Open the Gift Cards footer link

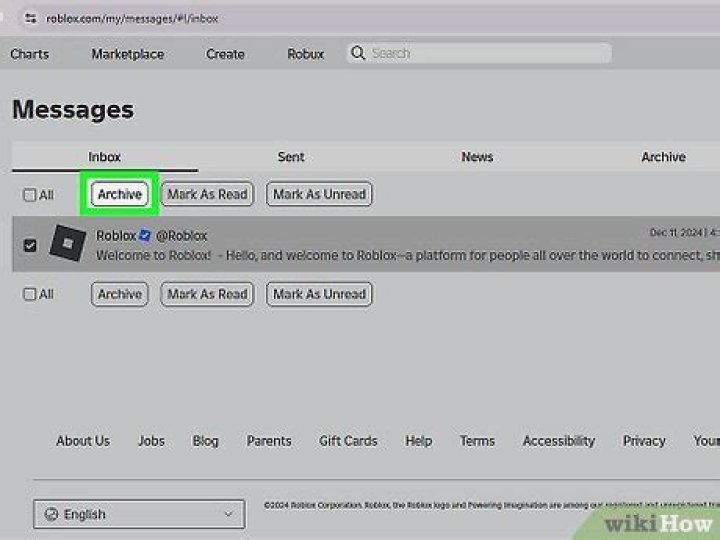pos(348,441)
